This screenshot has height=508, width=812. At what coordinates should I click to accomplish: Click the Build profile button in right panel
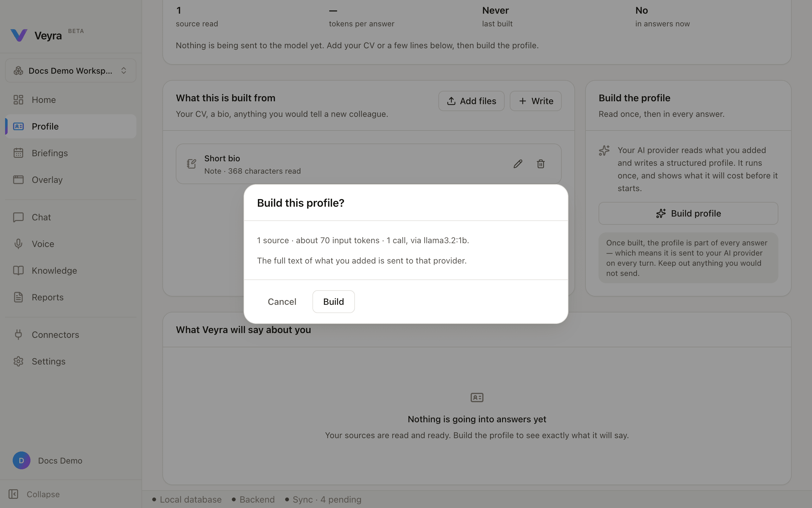688,213
